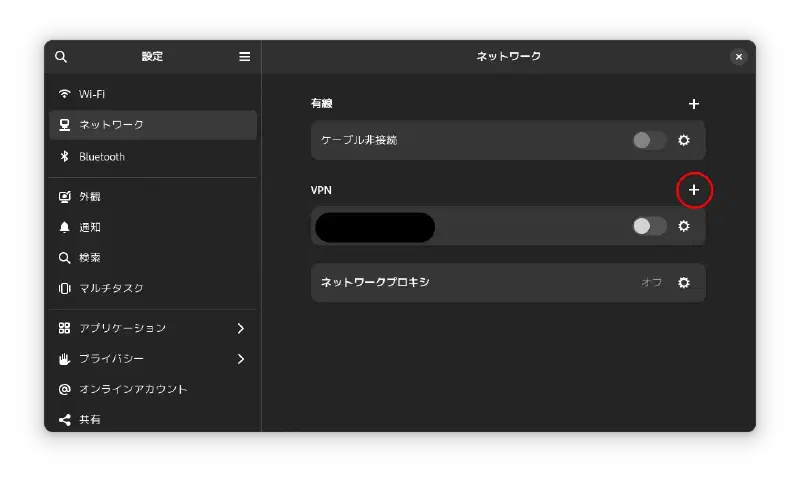Open gear settings for ケーブル非接続 wired connection
This screenshot has width=800, height=481.
pos(684,140)
